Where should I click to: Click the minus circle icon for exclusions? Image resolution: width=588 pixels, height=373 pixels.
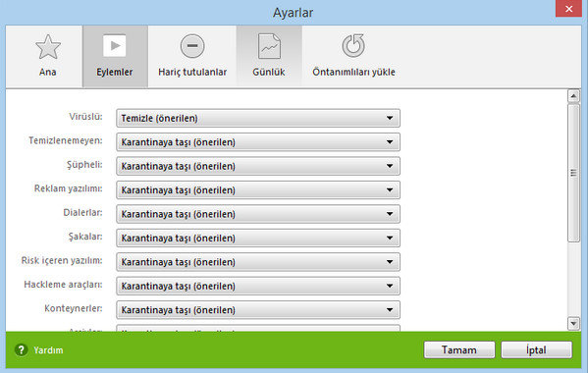point(192,46)
